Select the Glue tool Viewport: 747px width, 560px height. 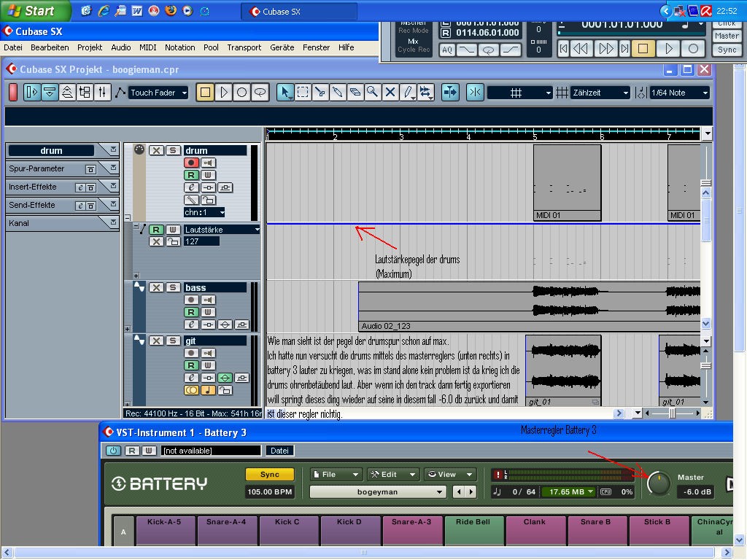pos(338,93)
